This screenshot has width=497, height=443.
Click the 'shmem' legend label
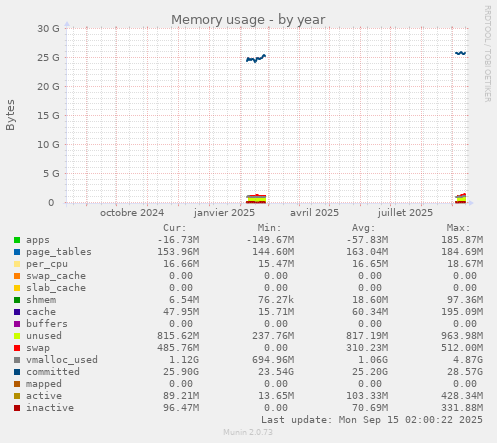tap(41, 300)
